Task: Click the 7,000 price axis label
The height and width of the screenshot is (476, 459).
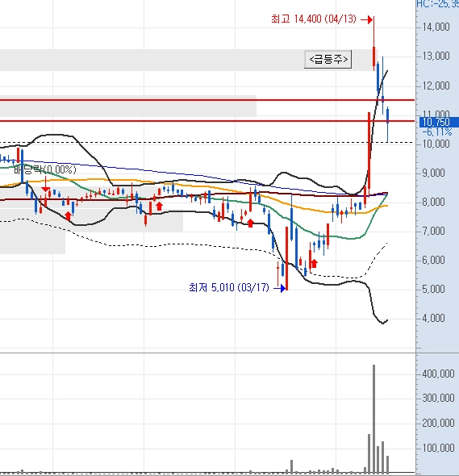Action: (433, 231)
